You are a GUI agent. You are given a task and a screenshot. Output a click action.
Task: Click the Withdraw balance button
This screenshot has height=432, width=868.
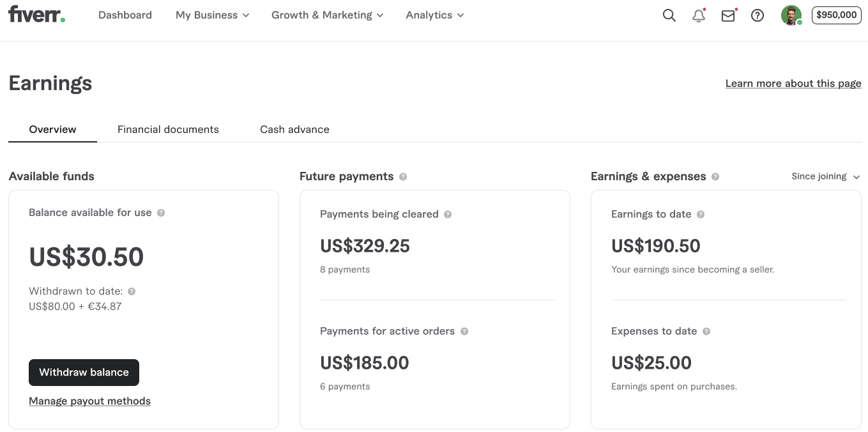coord(84,373)
